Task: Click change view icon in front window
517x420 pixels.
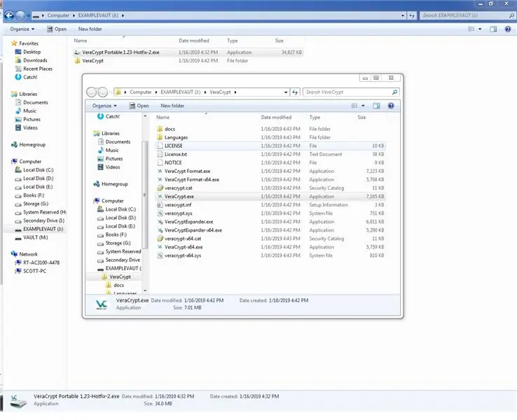Action: click(x=354, y=106)
